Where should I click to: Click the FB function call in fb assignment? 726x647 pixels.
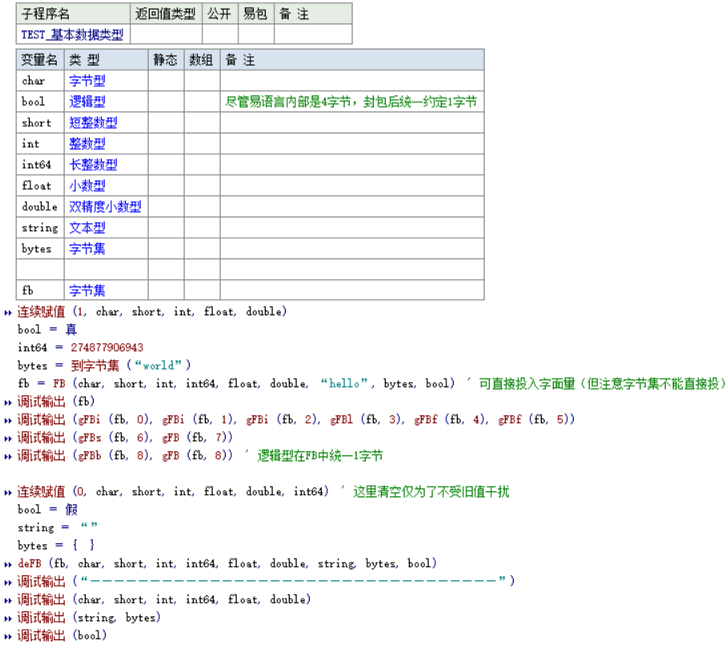tap(59, 384)
